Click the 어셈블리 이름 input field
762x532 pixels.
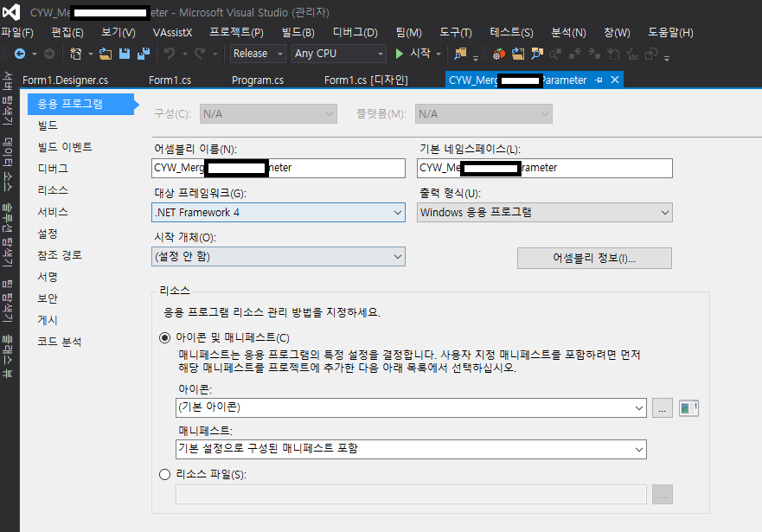(x=279, y=168)
